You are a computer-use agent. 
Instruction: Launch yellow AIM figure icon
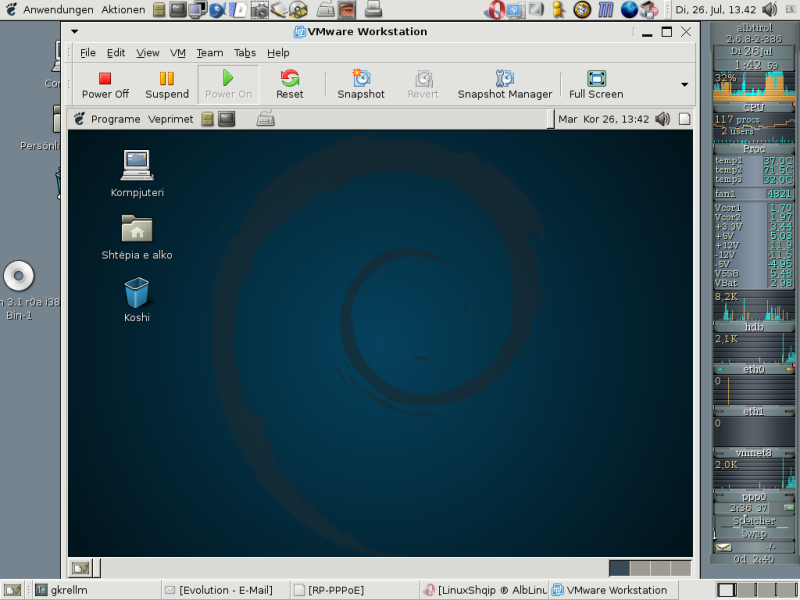[559, 10]
